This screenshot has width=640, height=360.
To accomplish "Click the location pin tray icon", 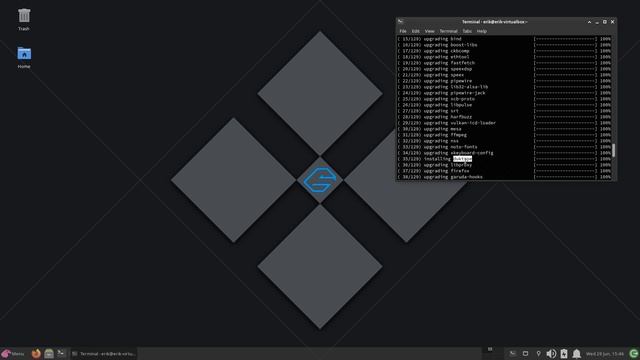I will pyautogui.click(x=538, y=353).
